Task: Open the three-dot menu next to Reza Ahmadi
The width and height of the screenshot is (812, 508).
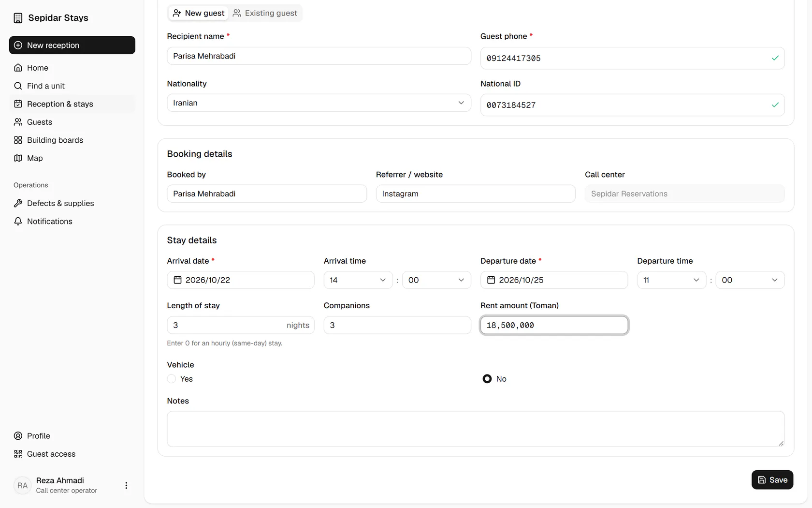Action: (x=126, y=485)
